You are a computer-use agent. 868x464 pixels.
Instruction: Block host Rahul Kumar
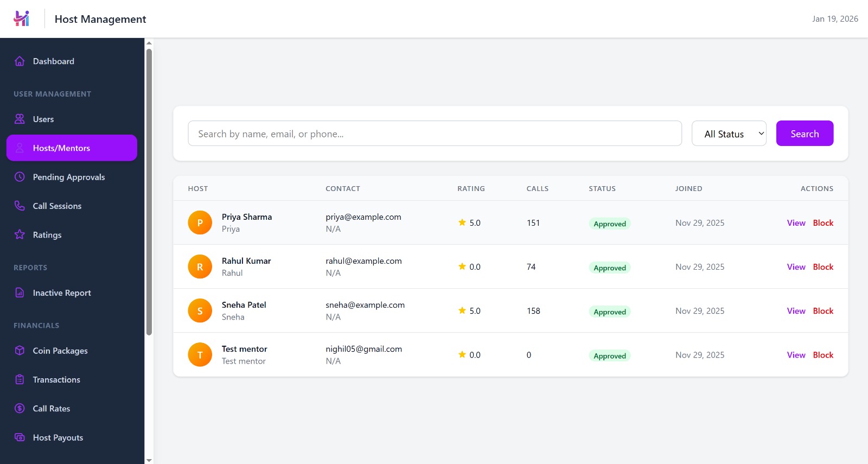pos(822,267)
